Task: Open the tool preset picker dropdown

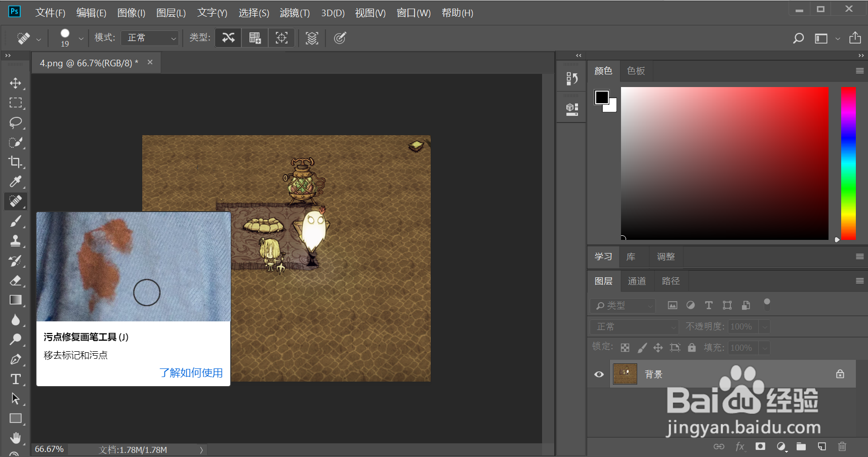Action: 38,38
